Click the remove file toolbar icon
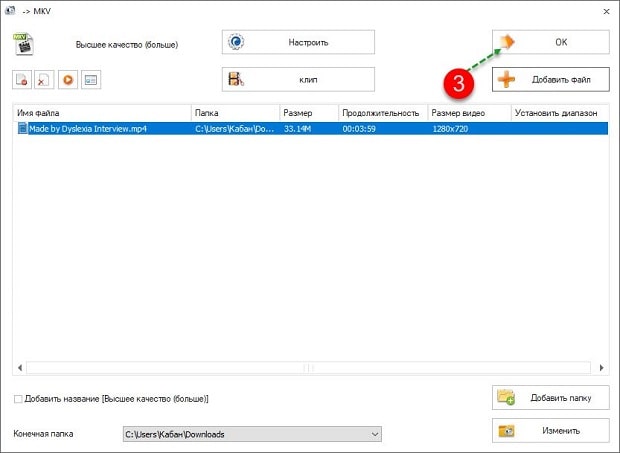The height and width of the screenshot is (453, 620). click(x=22, y=80)
